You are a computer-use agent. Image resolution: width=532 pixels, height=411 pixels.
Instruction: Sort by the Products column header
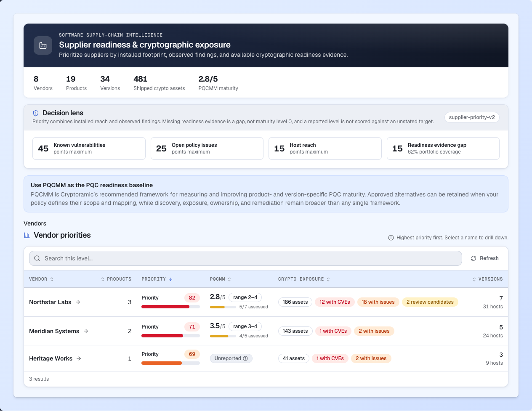coord(116,279)
